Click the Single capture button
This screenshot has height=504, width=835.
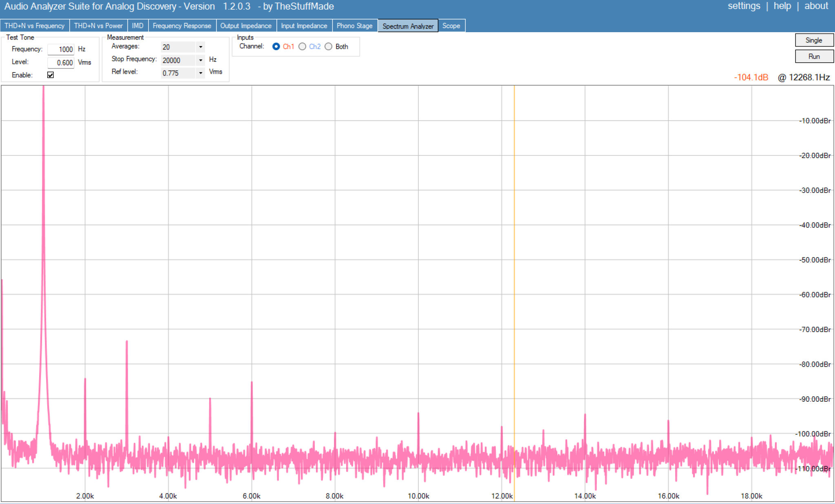[814, 40]
